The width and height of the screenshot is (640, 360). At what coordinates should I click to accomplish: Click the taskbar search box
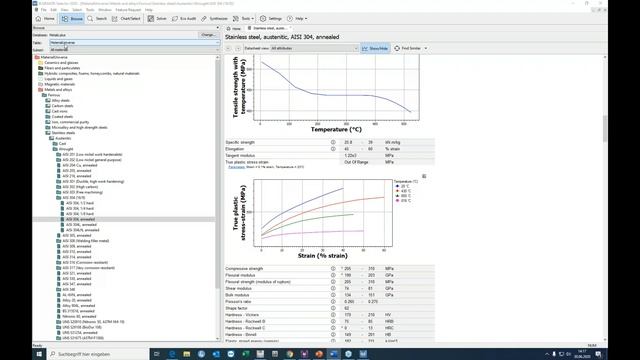point(98,354)
